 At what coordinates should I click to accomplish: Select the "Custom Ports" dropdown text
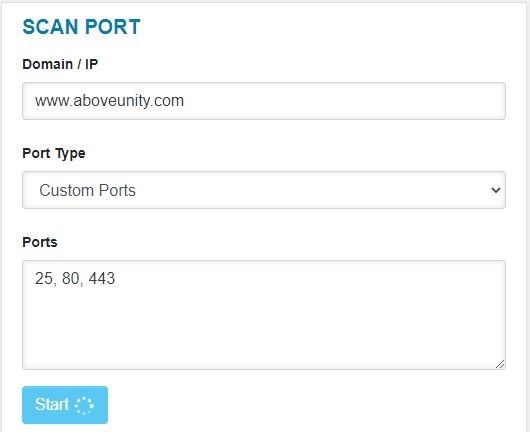pos(88,190)
